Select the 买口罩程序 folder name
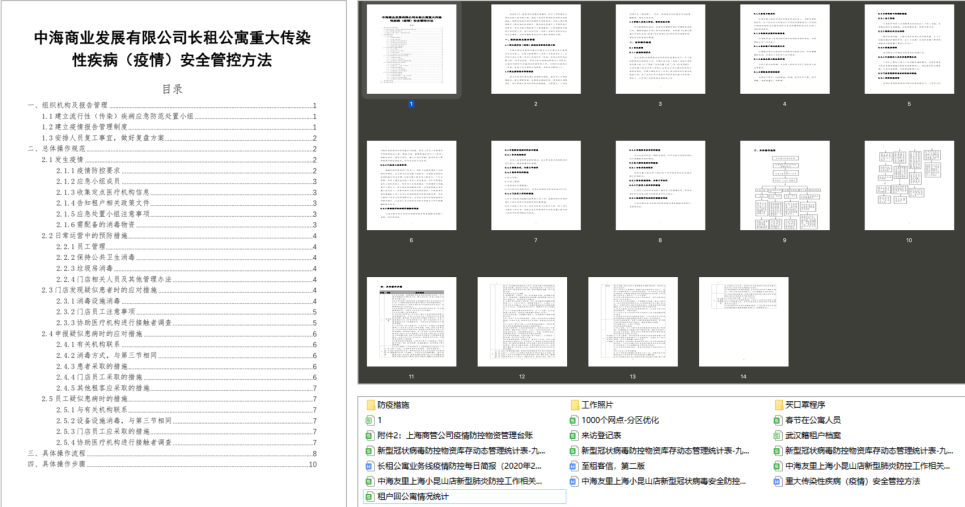965x507 pixels. (806, 405)
